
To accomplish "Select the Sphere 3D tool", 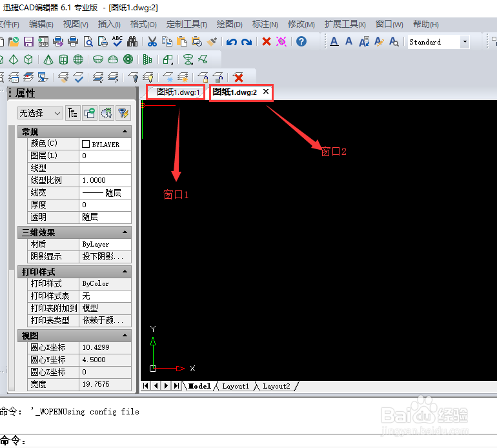I will (x=78, y=59).
